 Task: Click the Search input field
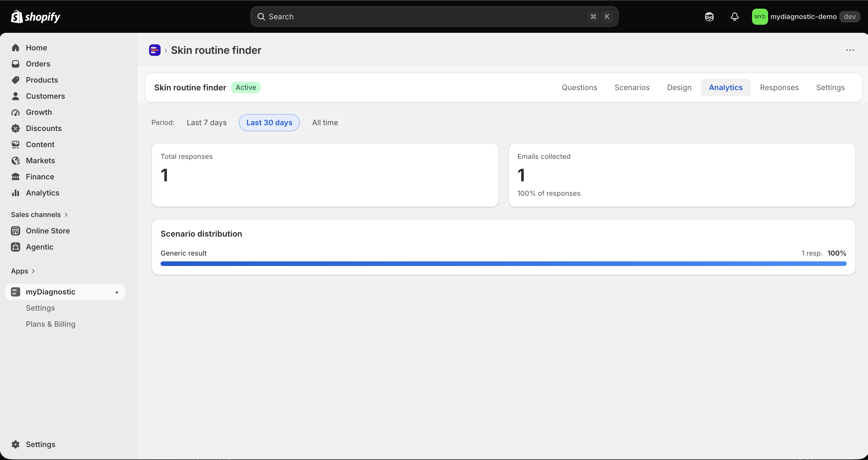(434, 16)
